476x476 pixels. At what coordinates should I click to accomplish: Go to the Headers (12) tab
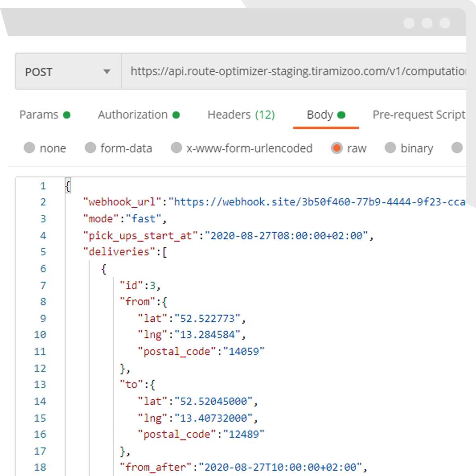pyautogui.click(x=241, y=115)
